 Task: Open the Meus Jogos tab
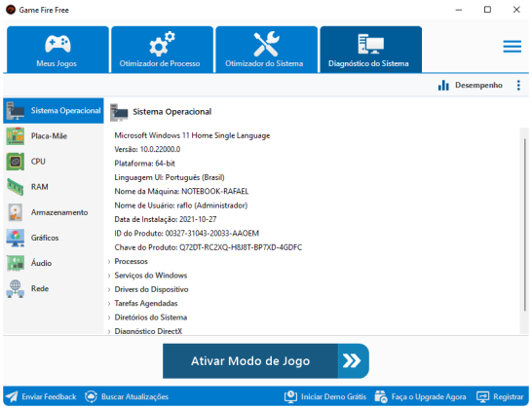(x=57, y=50)
